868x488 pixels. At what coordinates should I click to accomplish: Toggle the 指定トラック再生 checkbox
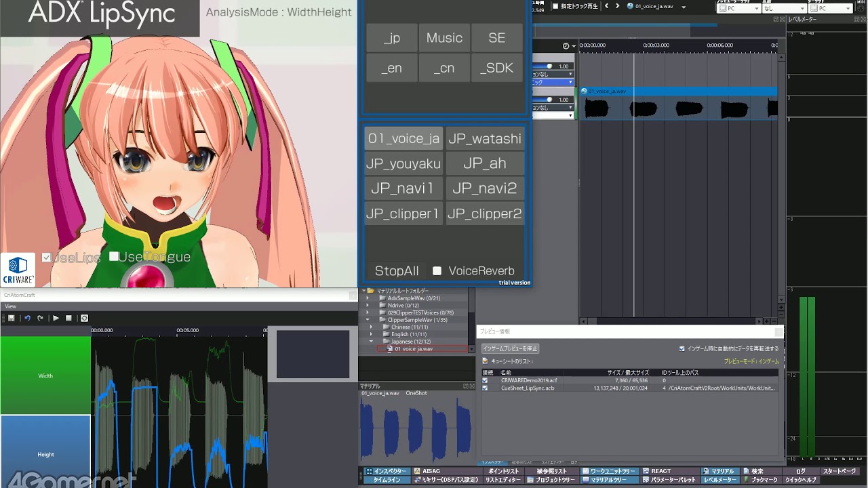click(556, 6)
